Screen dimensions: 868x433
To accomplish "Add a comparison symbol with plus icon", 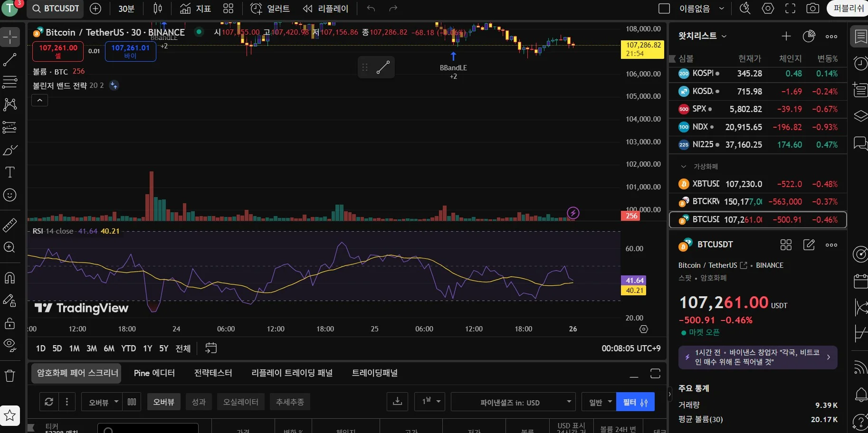I will pos(95,9).
